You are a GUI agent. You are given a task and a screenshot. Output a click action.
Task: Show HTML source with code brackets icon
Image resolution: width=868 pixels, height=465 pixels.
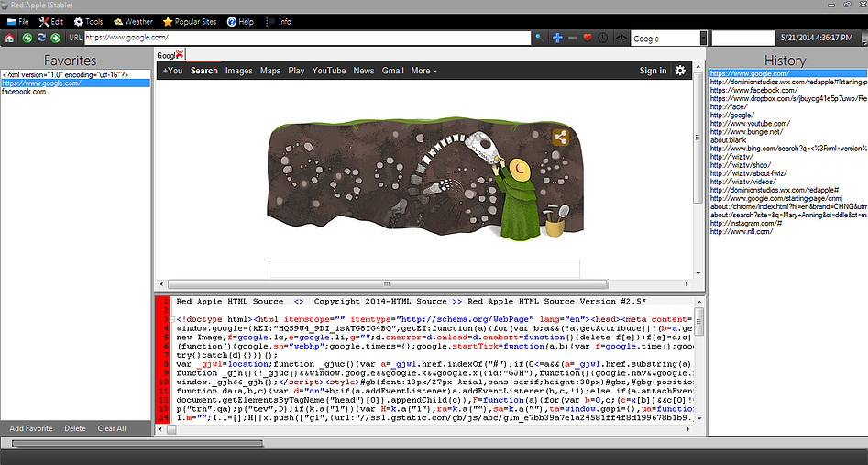621,39
